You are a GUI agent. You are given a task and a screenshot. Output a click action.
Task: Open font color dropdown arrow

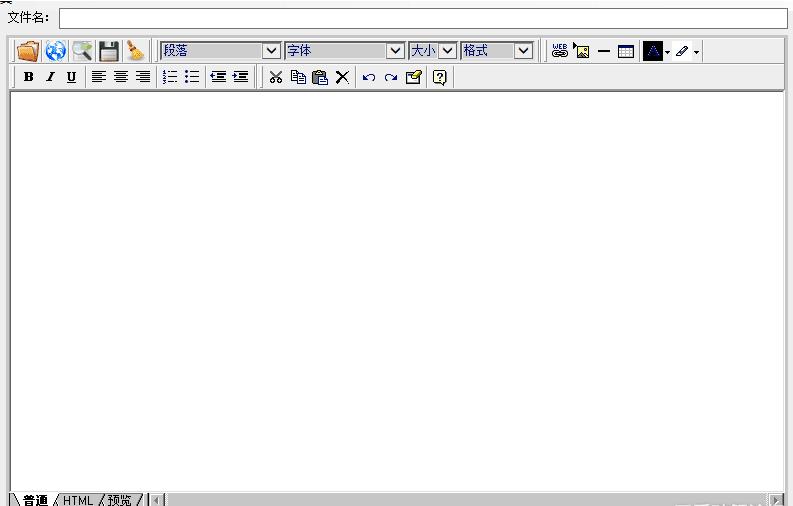tap(668, 52)
